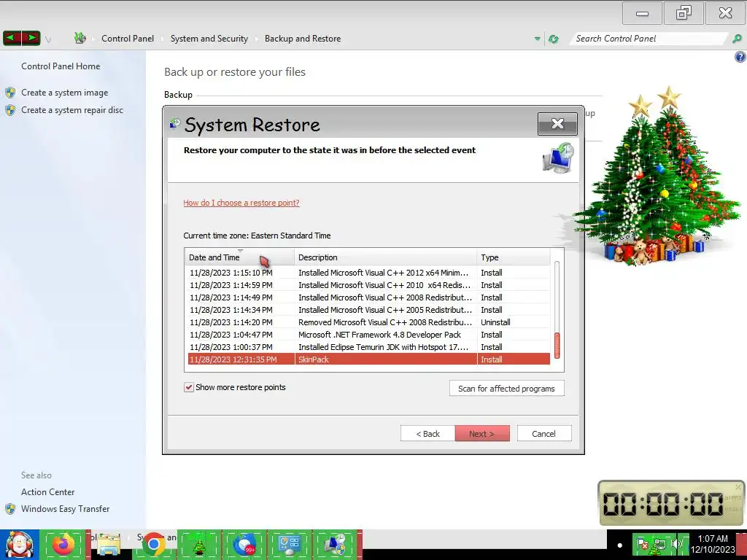Open the Windows Easy Transfer link
This screenshot has width=747, height=560.
(x=65, y=508)
